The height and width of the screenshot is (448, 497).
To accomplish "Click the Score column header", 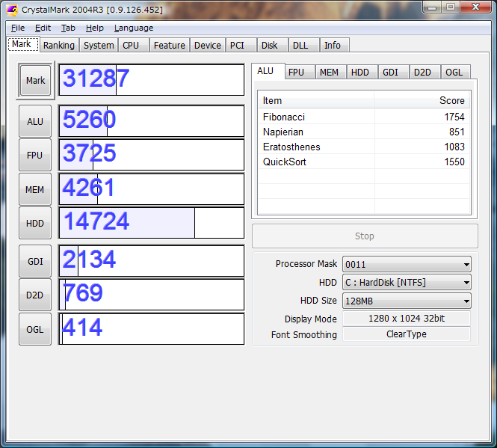I will click(422, 100).
